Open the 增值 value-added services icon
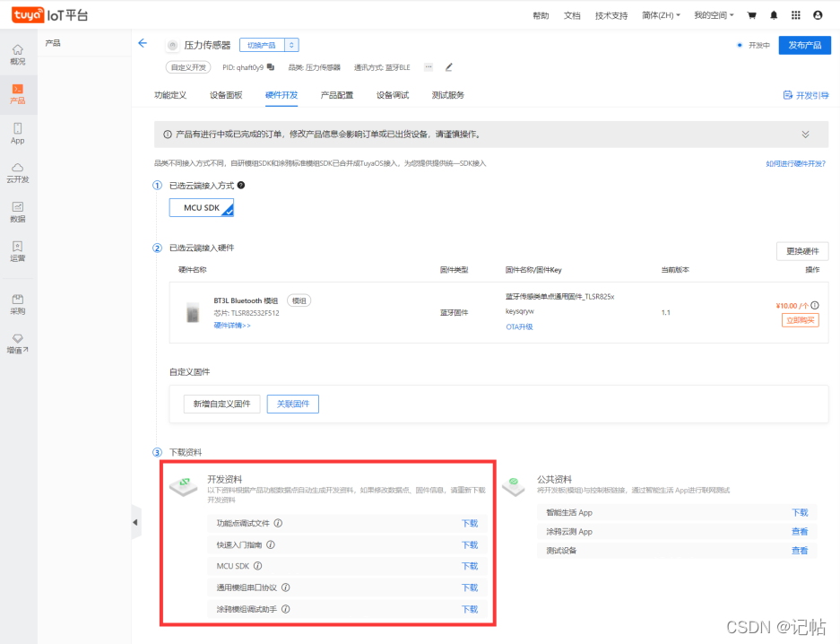Viewport: 840px width, 644px height. 18,344
